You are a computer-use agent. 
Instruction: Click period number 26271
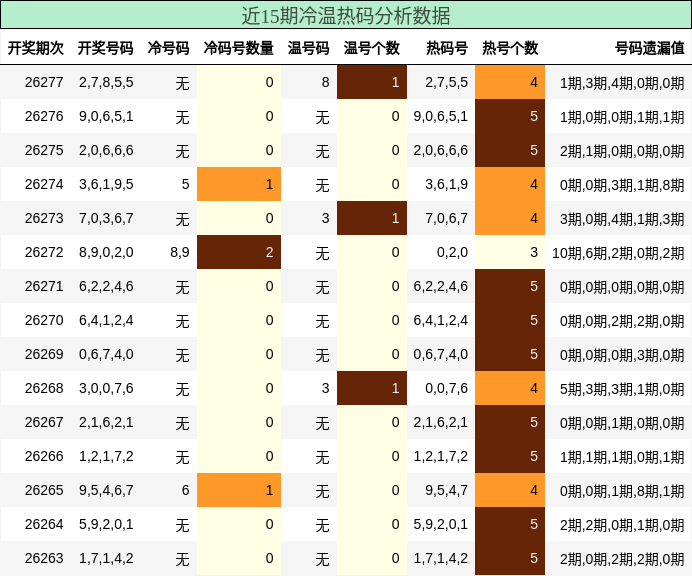coord(44,286)
